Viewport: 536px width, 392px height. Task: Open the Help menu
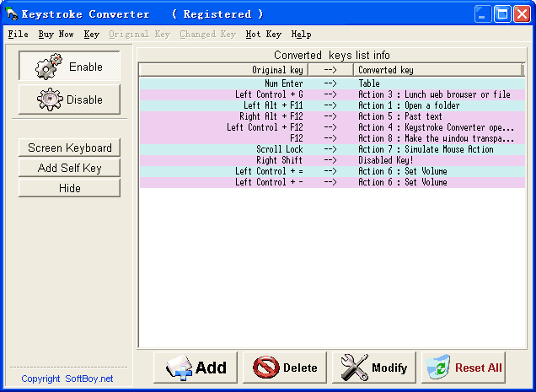click(301, 35)
